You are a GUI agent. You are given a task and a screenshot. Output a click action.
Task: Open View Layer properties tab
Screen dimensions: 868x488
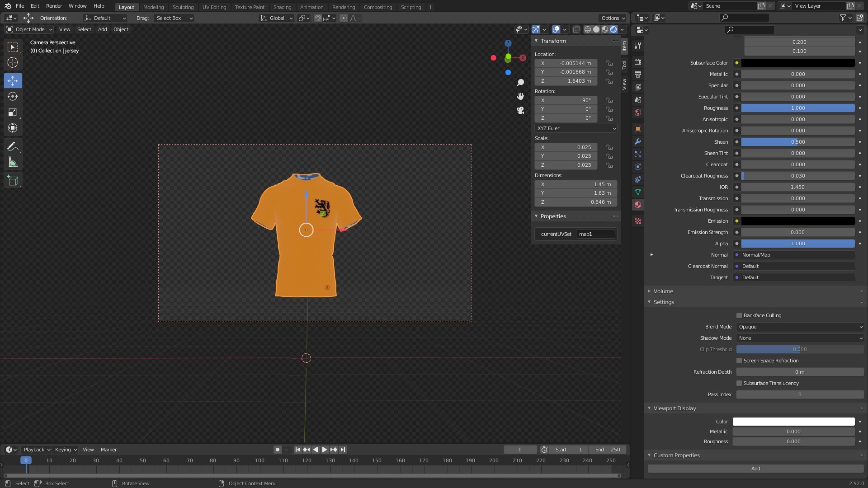638,87
